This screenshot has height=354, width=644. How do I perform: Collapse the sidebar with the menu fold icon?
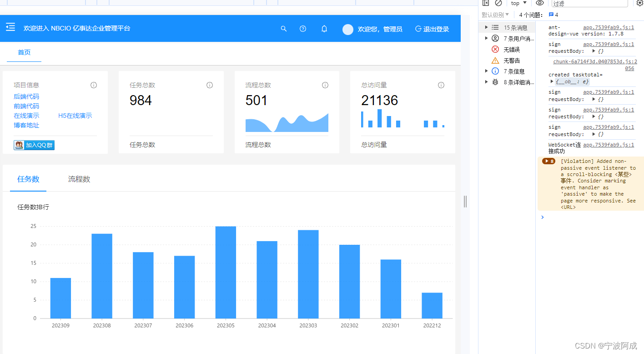point(10,27)
